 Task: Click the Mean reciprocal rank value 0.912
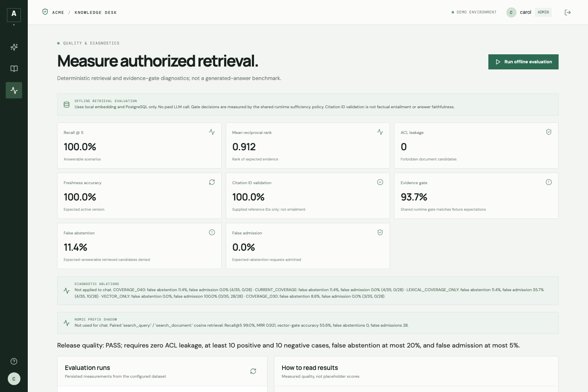244,147
